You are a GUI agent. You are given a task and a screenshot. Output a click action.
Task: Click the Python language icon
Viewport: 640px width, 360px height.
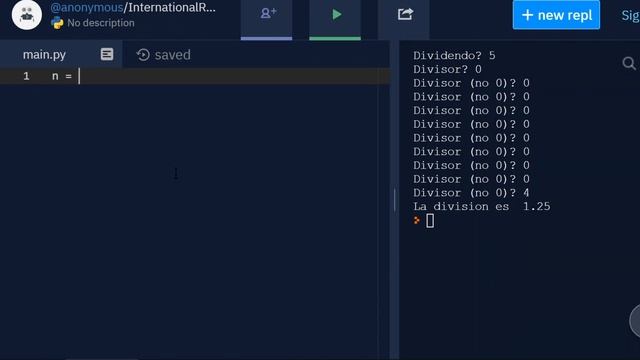tap(57, 23)
